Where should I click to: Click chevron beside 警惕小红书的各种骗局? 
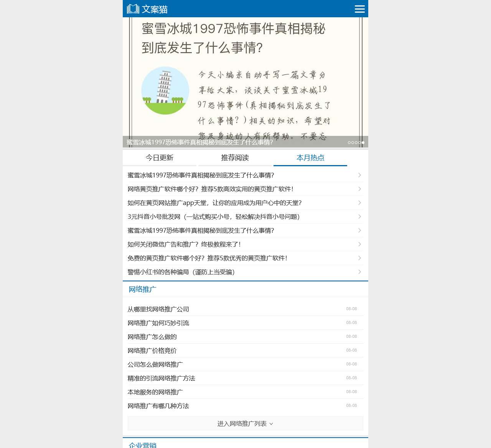[359, 272]
